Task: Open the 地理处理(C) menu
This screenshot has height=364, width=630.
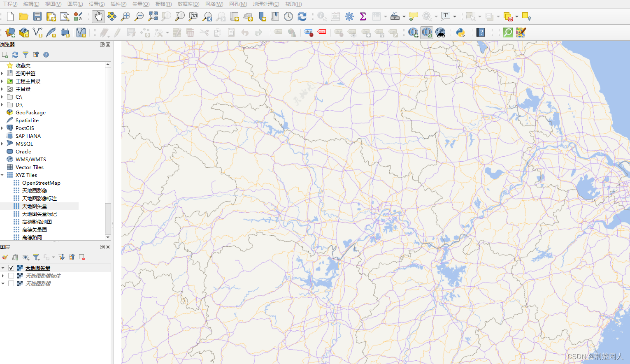Action: [266, 4]
